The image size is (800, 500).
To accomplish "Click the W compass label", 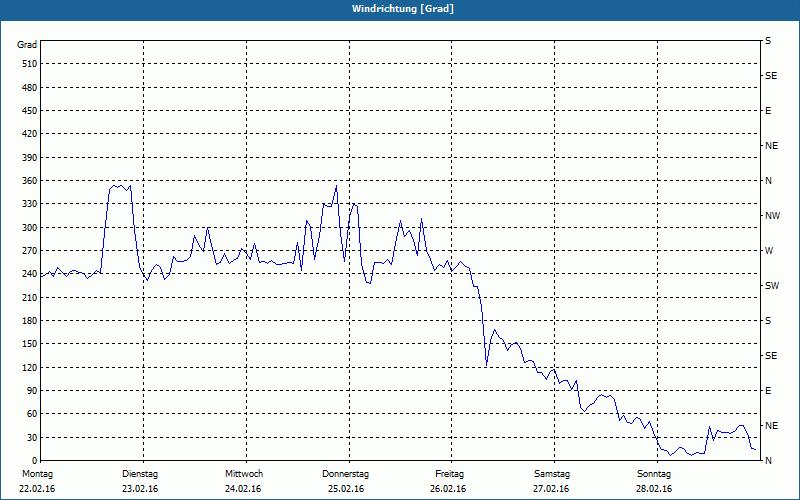I will click(769, 251).
